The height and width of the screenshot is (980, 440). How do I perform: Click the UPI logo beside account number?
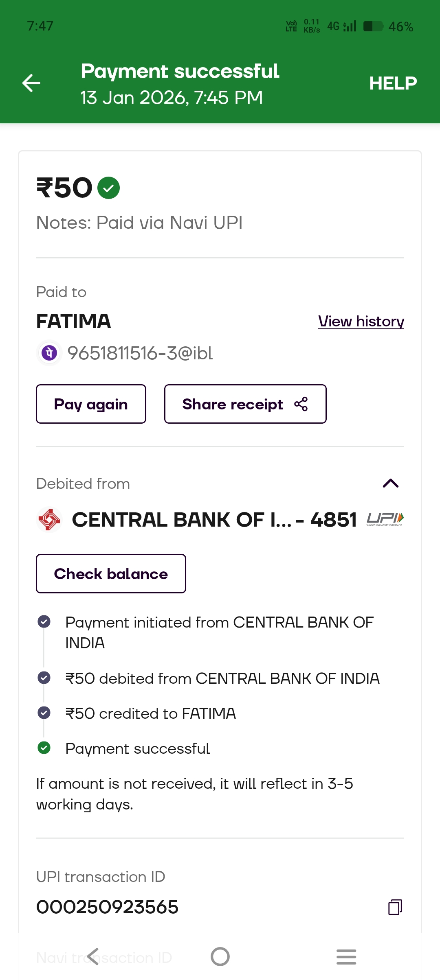(x=385, y=519)
